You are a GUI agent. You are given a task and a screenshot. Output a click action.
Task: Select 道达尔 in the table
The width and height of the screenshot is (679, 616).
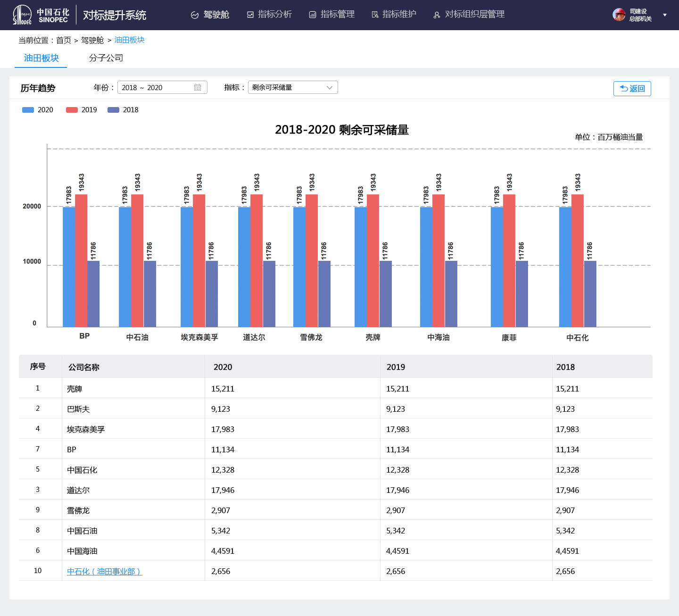tap(78, 491)
